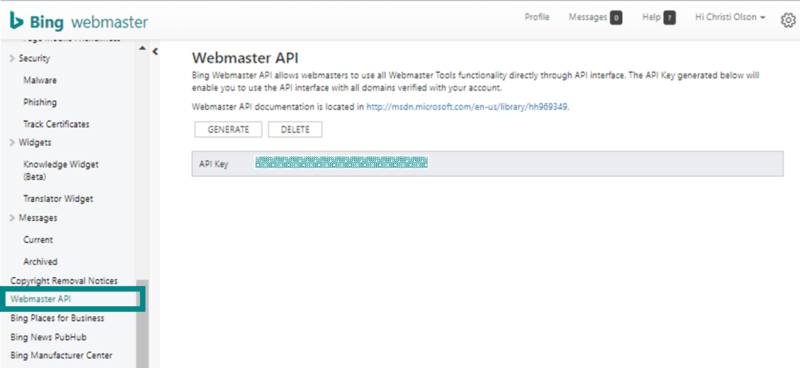Viewport: 800px width, 368px height.
Task: Open Bing Manufacturer Center
Action: pos(61,355)
